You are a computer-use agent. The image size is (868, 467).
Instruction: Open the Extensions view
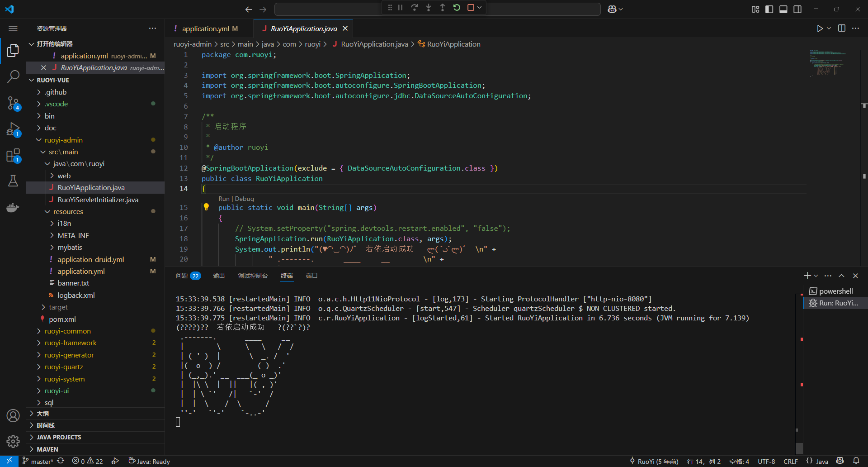13,156
